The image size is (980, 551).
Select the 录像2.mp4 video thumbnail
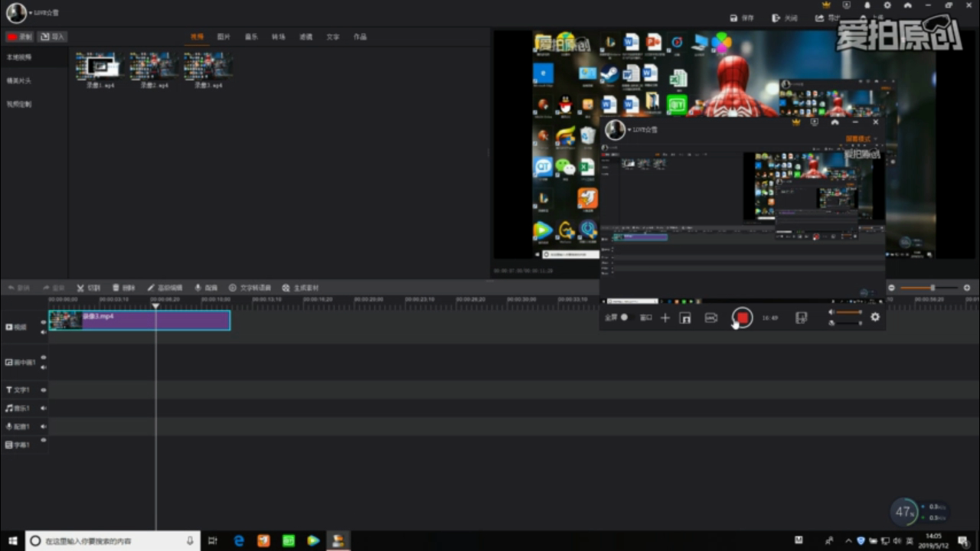pos(154,67)
